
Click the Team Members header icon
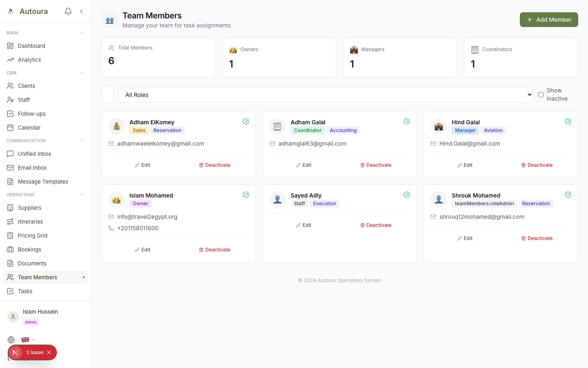109,20
